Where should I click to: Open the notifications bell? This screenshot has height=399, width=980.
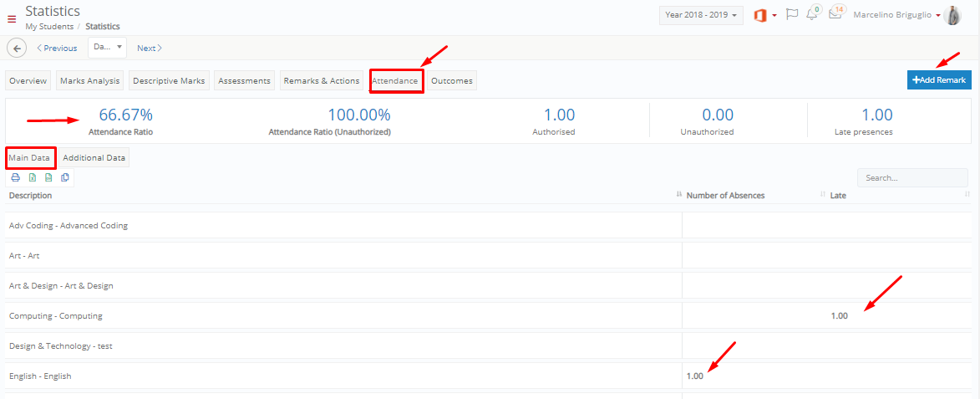coord(813,13)
